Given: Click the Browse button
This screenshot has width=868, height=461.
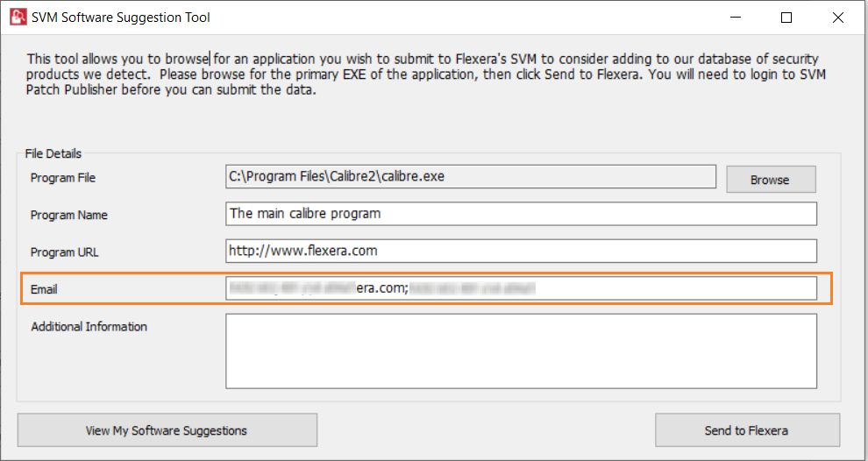Looking at the screenshot, I should pyautogui.click(x=771, y=180).
